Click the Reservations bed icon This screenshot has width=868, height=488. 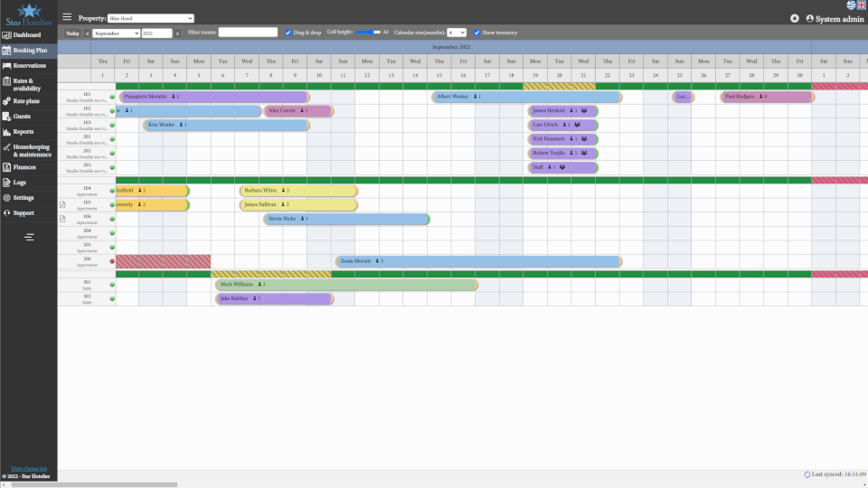pos(6,66)
